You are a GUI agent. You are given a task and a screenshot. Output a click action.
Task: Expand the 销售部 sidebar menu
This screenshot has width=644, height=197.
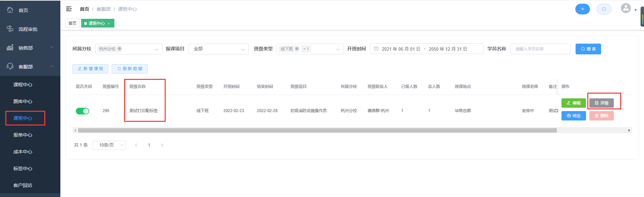(x=30, y=48)
